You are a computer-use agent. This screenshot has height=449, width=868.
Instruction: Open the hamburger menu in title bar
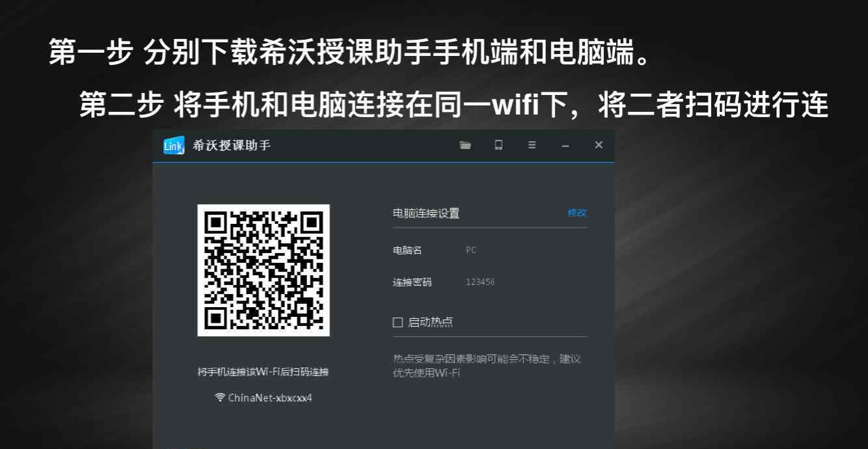[532, 145]
